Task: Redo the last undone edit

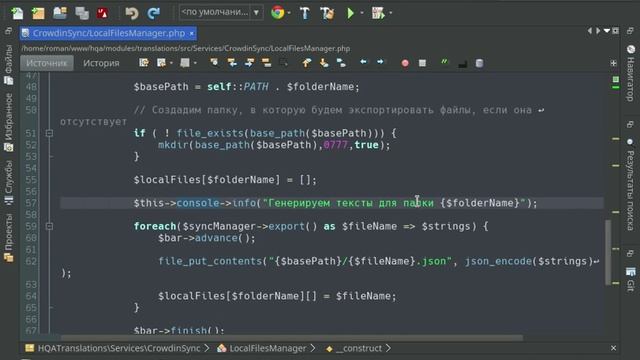Action: [153, 13]
